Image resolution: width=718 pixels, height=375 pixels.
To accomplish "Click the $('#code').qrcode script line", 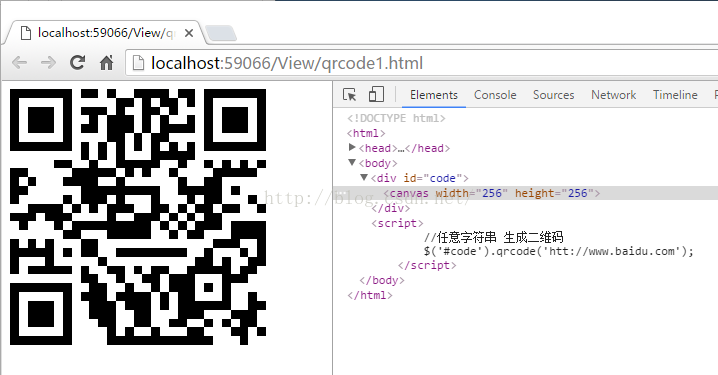I will click(x=559, y=251).
